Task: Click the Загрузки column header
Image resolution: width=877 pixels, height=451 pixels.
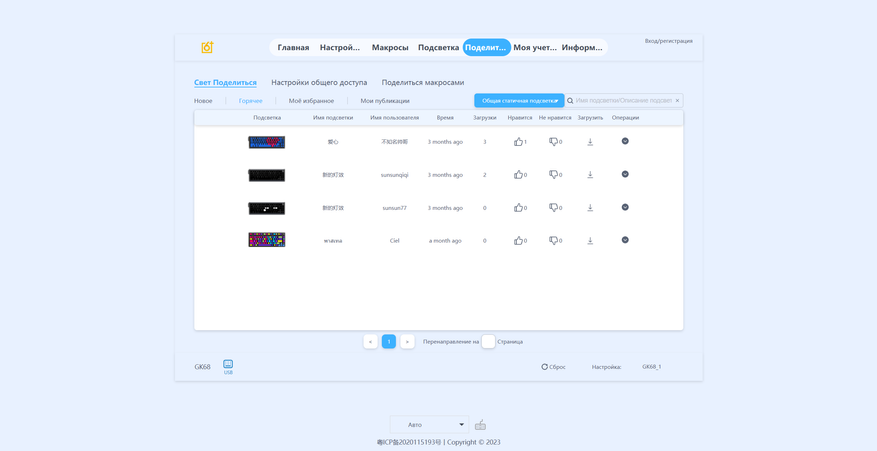Action: [484, 118]
